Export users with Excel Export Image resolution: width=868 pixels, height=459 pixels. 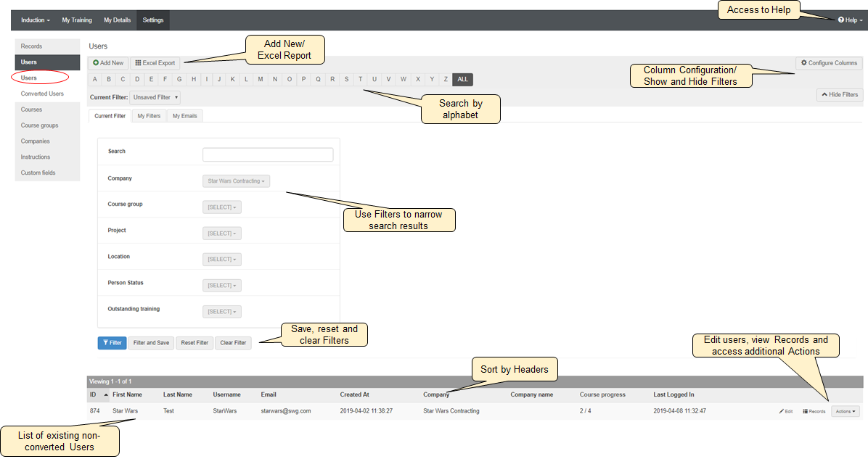(155, 63)
